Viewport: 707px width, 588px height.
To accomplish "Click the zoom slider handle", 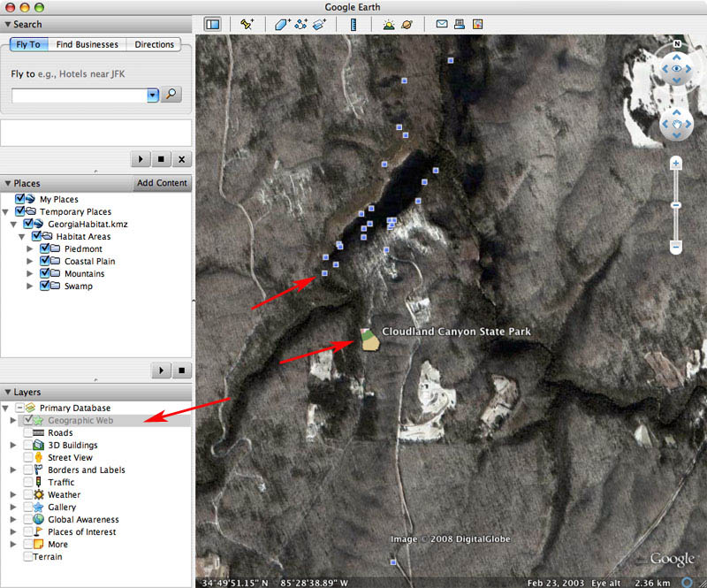I will [675, 205].
